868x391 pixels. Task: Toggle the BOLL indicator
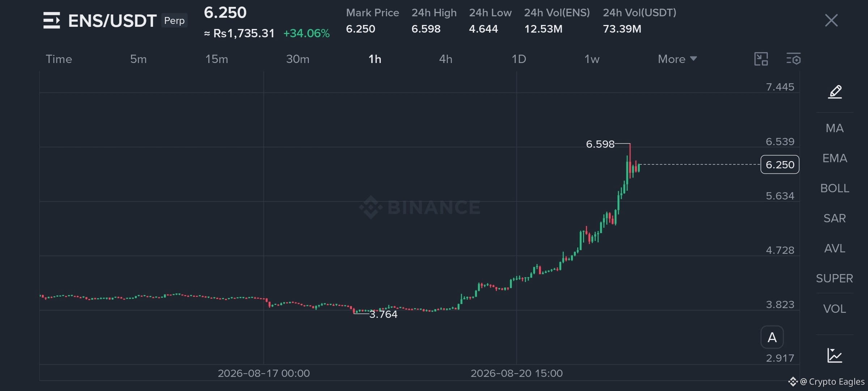[835, 188]
